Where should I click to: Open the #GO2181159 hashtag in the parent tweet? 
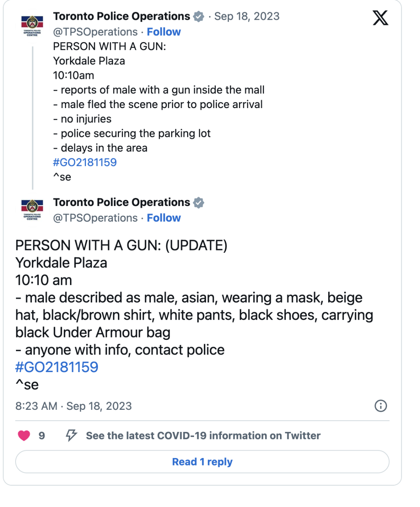point(85,163)
